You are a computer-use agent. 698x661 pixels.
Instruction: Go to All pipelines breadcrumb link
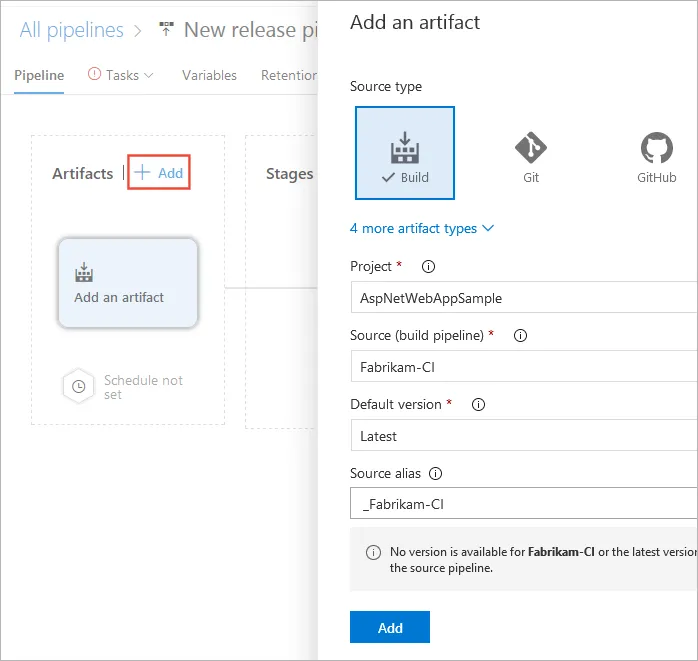[71, 30]
